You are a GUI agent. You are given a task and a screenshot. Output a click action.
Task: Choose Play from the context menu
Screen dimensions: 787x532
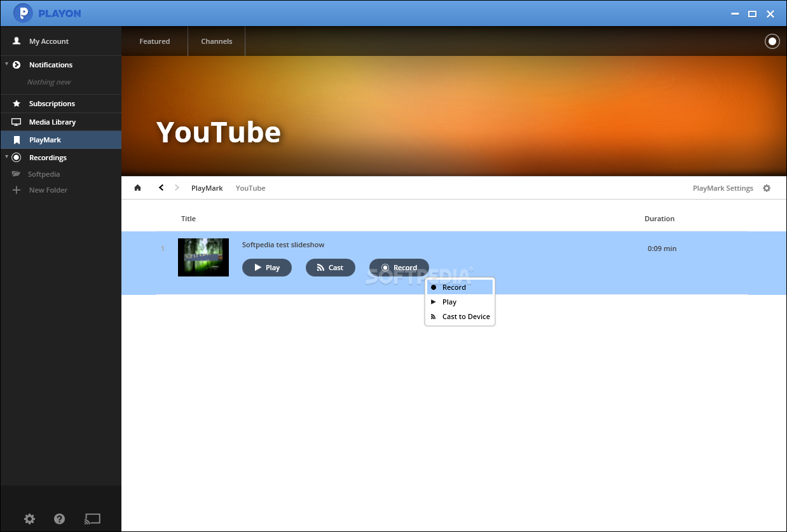click(460, 302)
